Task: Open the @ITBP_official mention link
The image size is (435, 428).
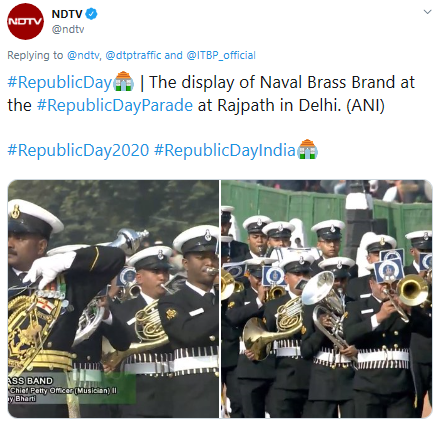Action: pos(221,55)
